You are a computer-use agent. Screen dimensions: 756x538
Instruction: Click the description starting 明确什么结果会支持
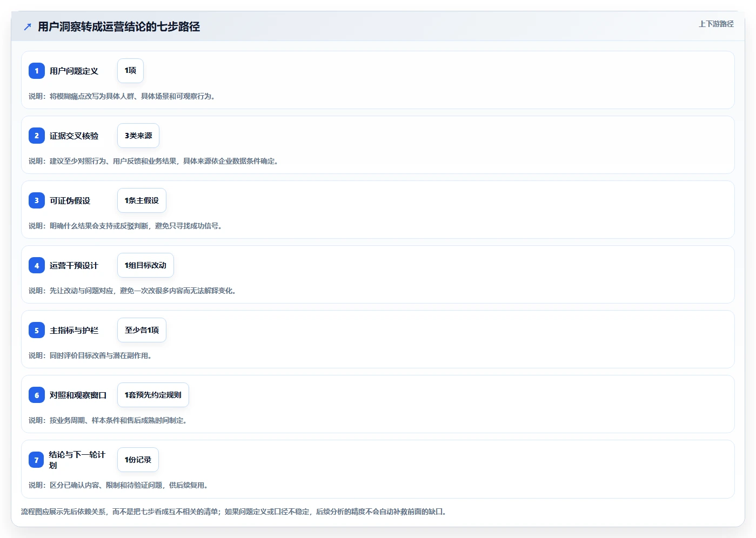click(x=125, y=226)
